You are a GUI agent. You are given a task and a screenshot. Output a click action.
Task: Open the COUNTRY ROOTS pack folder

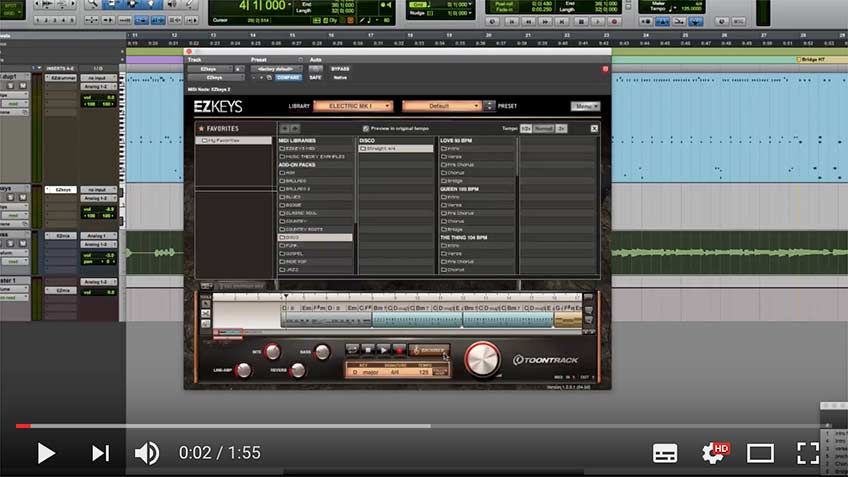point(315,229)
